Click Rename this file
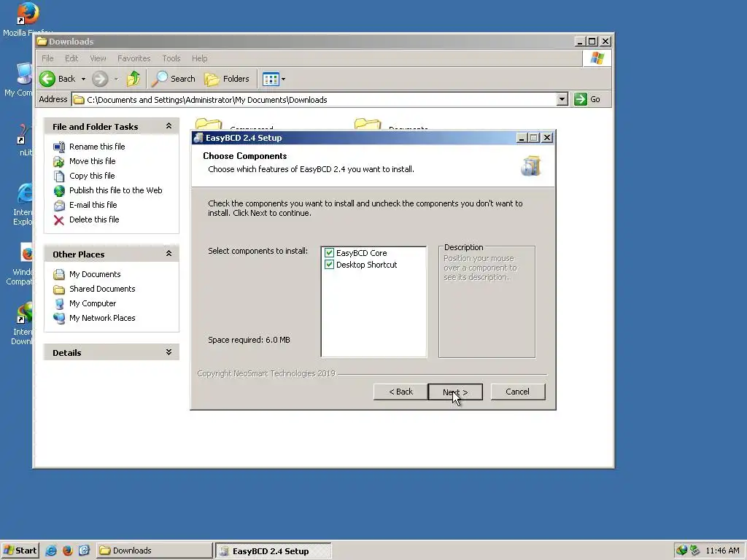The image size is (747, 560). click(97, 146)
